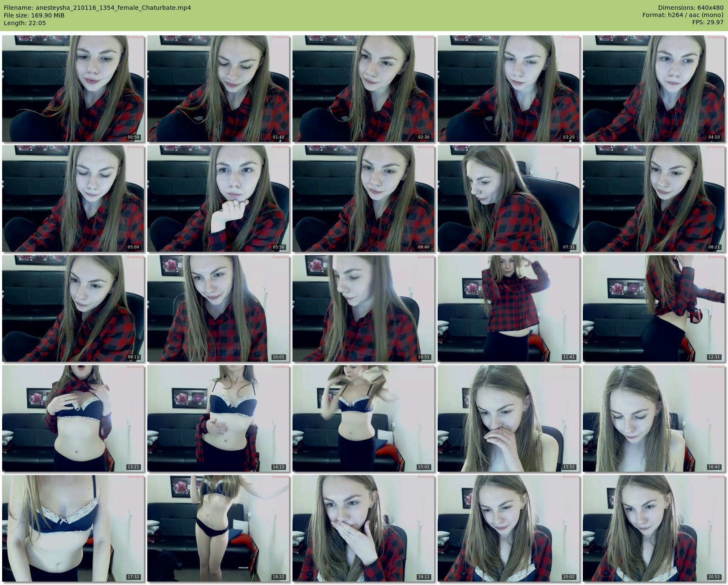
Task: Click the frame at 12:31
Action: tap(654, 308)
